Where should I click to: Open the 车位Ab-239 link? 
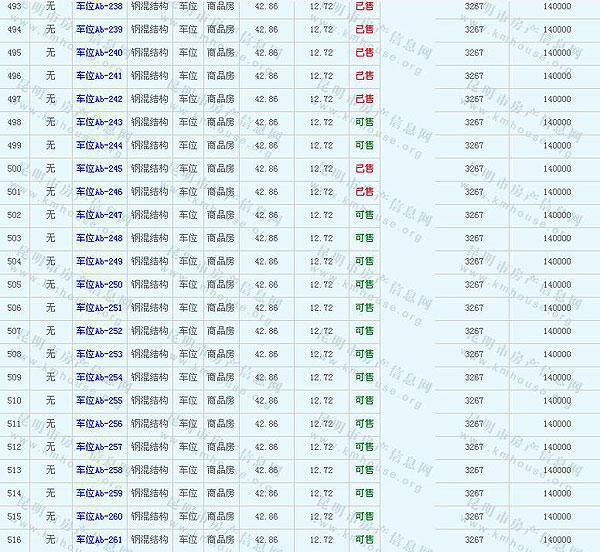click(99, 29)
